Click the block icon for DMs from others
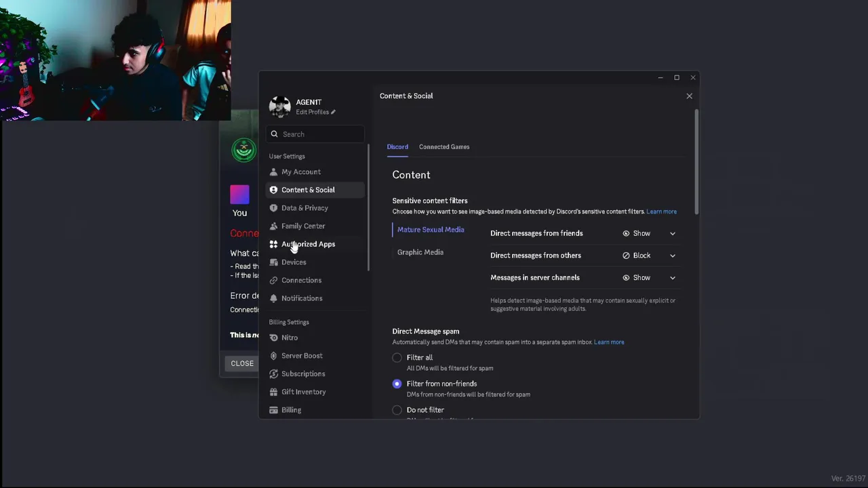The height and width of the screenshot is (488, 868). point(626,256)
